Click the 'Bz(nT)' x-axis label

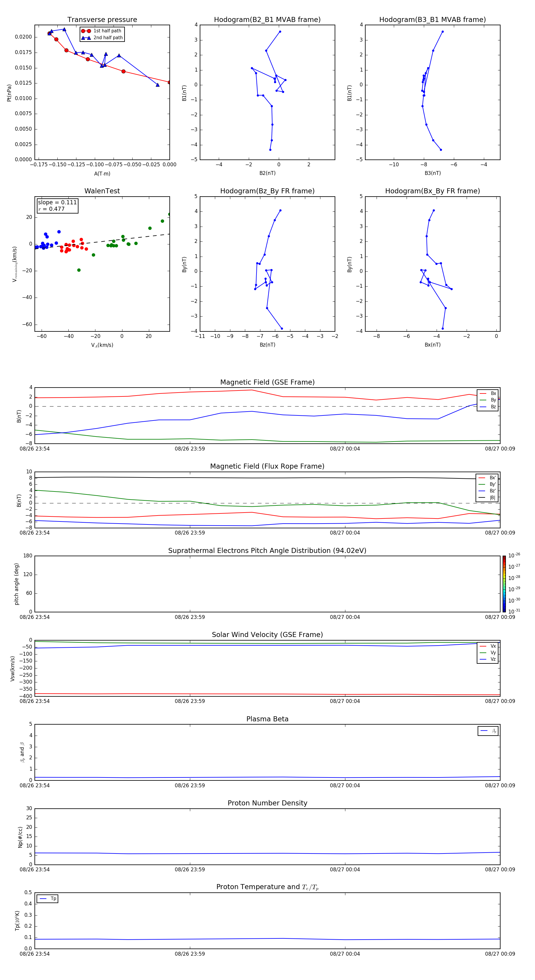(267, 345)
